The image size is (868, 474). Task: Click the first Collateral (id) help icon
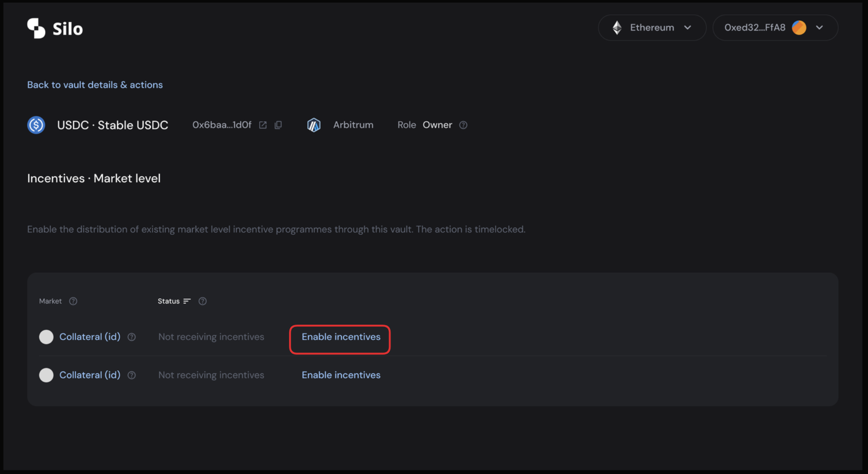(132, 337)
